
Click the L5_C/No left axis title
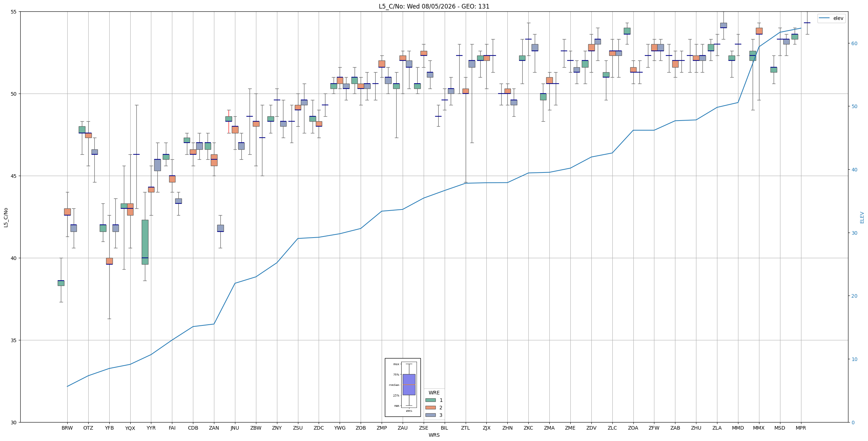click(6, 217)
